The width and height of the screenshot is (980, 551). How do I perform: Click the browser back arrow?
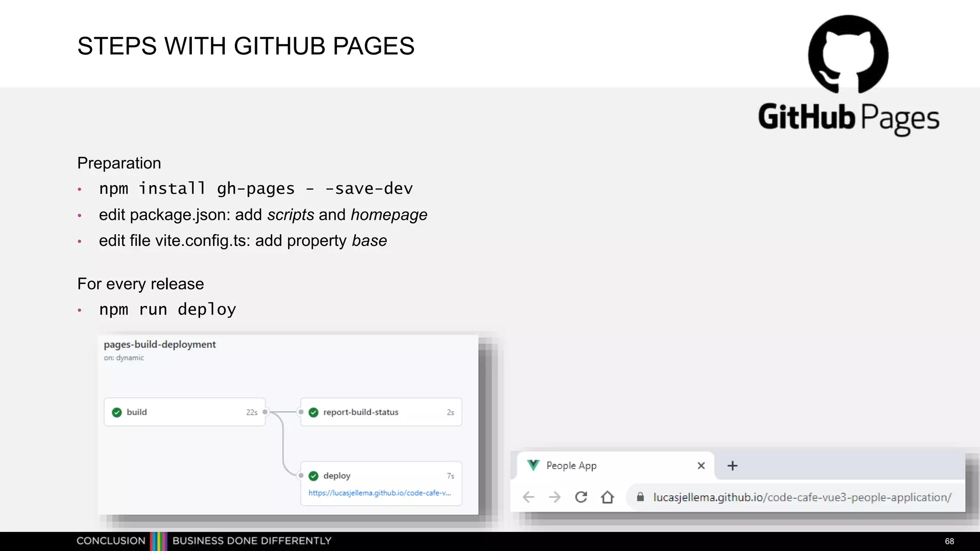point(528,497)
